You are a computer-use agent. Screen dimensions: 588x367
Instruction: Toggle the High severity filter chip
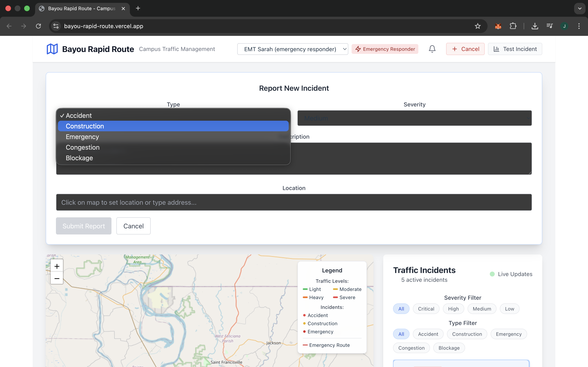(x=453, y=309)
